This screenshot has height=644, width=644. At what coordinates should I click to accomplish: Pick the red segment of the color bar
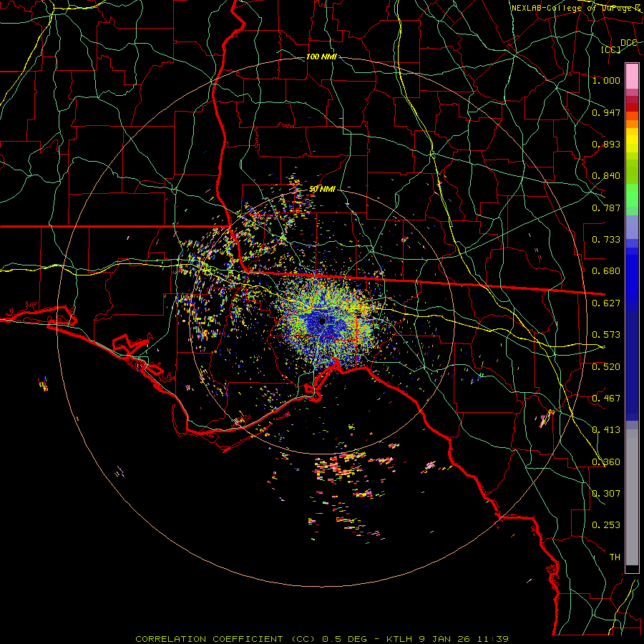point(632,107)
